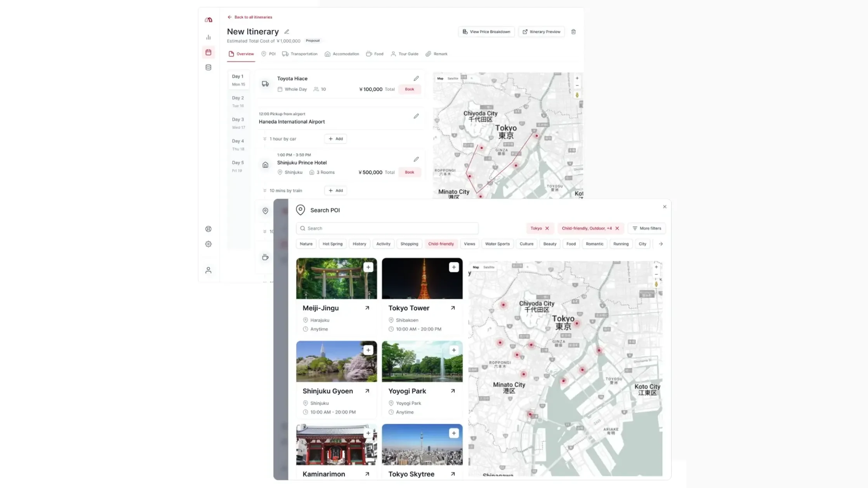Toggle the Hot Spring category tag

(x=332, y=244)
